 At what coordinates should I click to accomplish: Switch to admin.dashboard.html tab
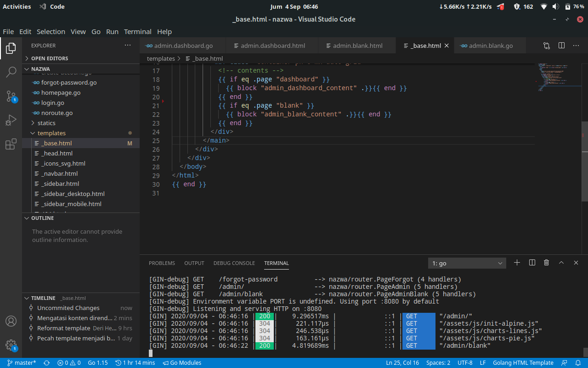tap(272, 46)
